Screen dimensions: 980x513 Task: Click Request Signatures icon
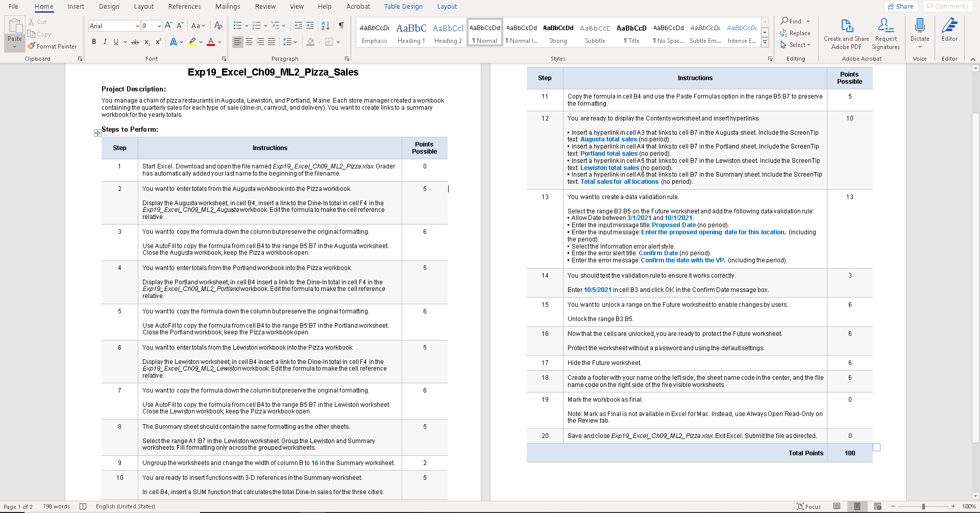click(886, 34)
